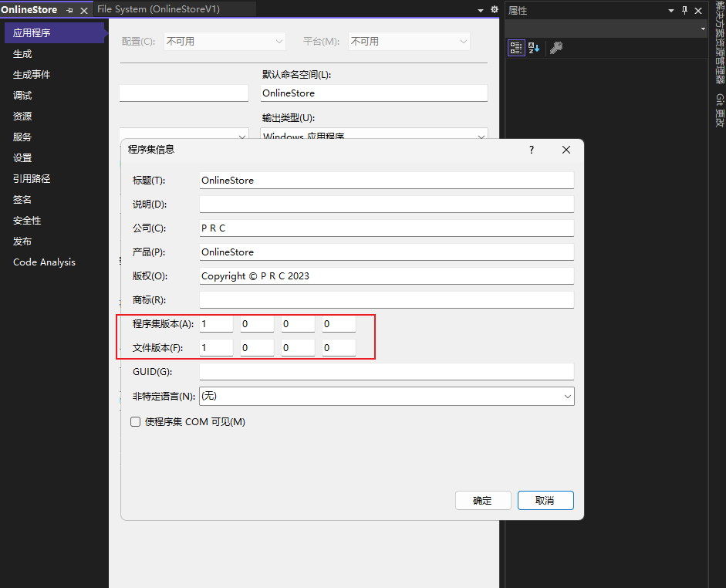Click the help question mark on 程序集信息 dialog
726x588 pixels.
[531, 150]
